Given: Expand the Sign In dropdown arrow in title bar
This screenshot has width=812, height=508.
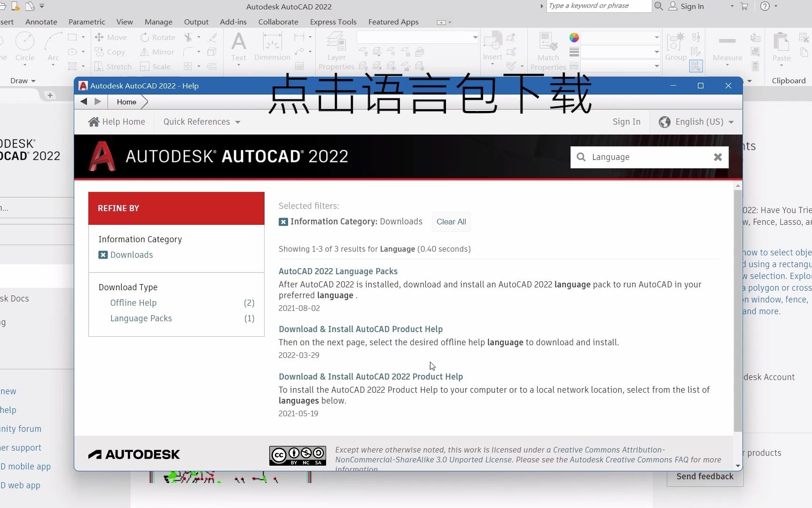Looking at the screenshot, I should coord(732,7).
